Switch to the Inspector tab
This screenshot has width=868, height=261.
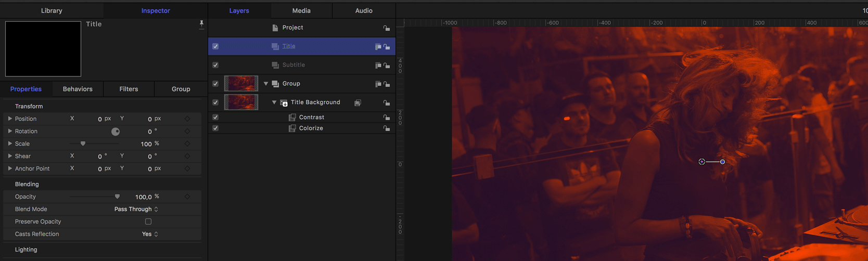(156, 10)
